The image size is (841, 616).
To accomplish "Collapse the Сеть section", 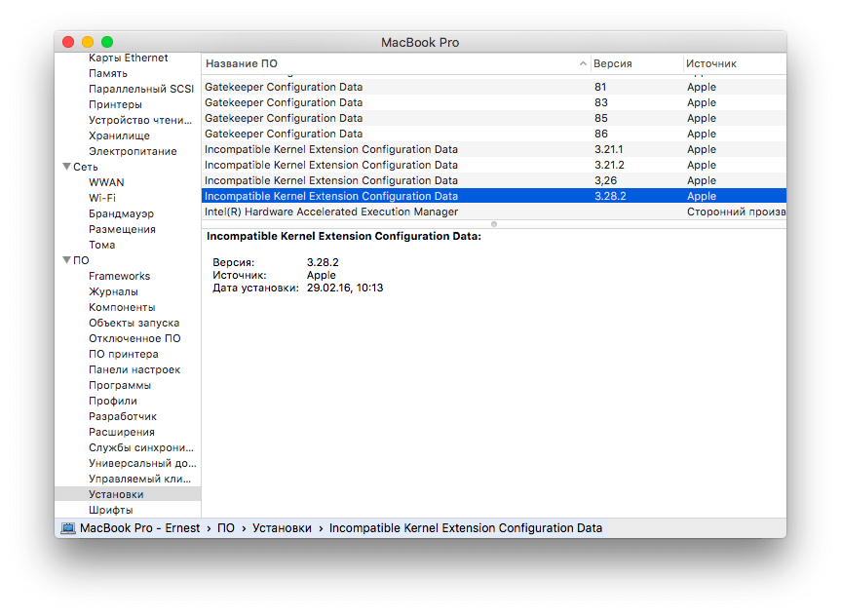I will pyautogui.click(x=66, y=167).
